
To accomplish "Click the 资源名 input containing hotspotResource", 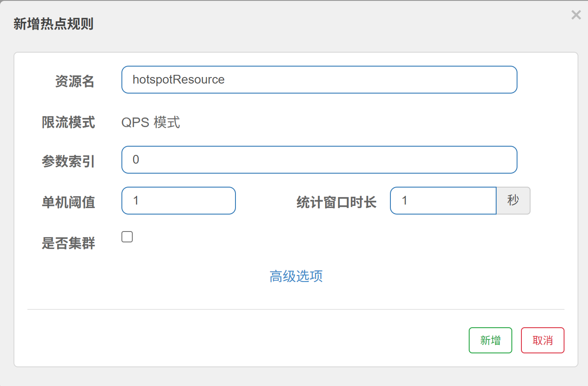I will pos(319,80).
